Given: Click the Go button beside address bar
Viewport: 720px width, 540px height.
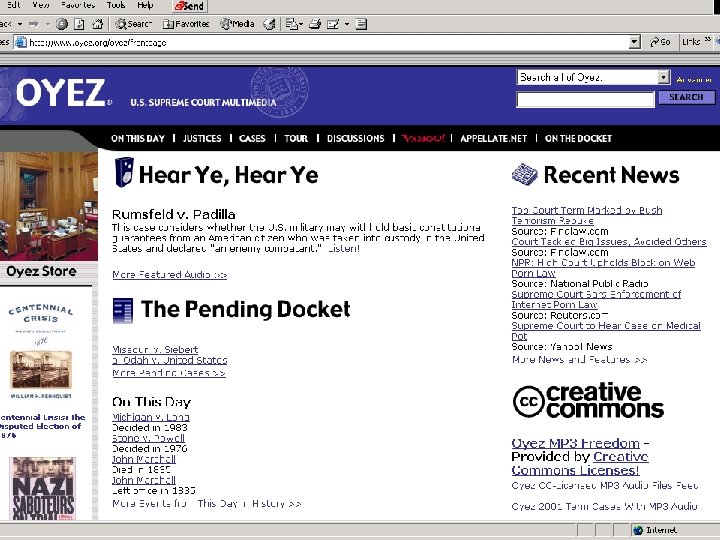Looking at the screenshot, I should tap(660, 42).
